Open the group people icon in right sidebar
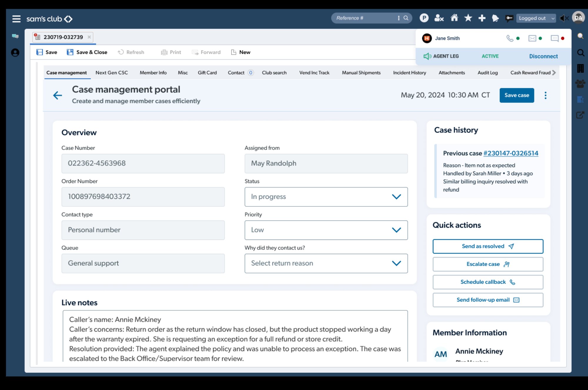This screenshot has width=588, height=390. pos(580,84)
